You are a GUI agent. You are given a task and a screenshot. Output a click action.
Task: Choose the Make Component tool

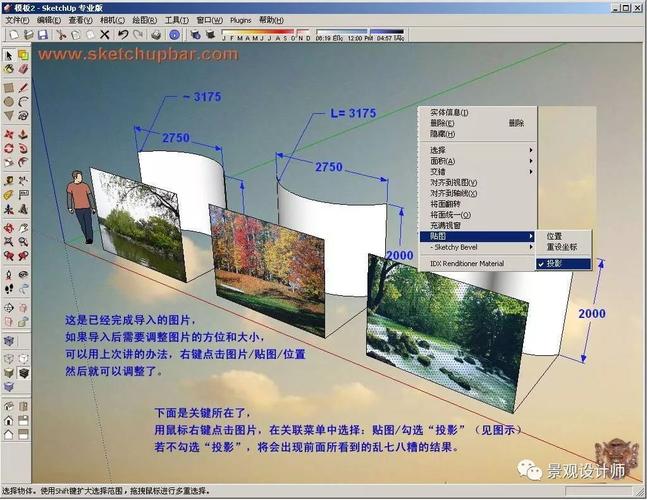(23, 55)
